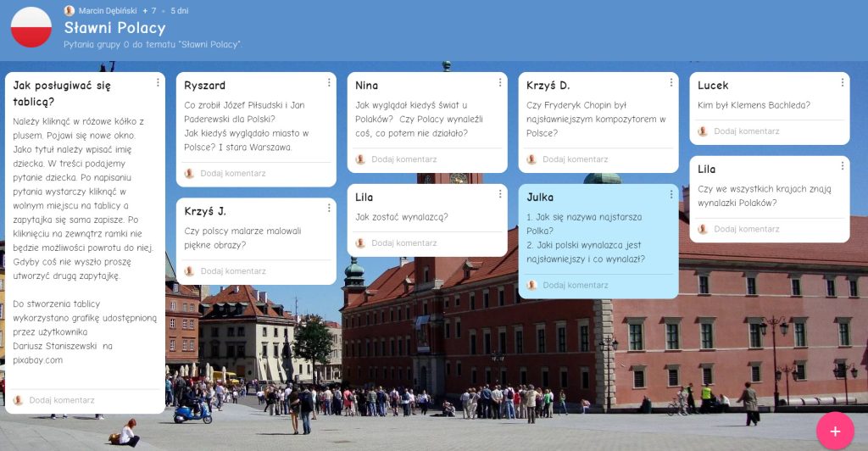Open three-dot menu on 'Czy we wszystkich krajach' card
The image size is (868, 451).
[842, 166]
